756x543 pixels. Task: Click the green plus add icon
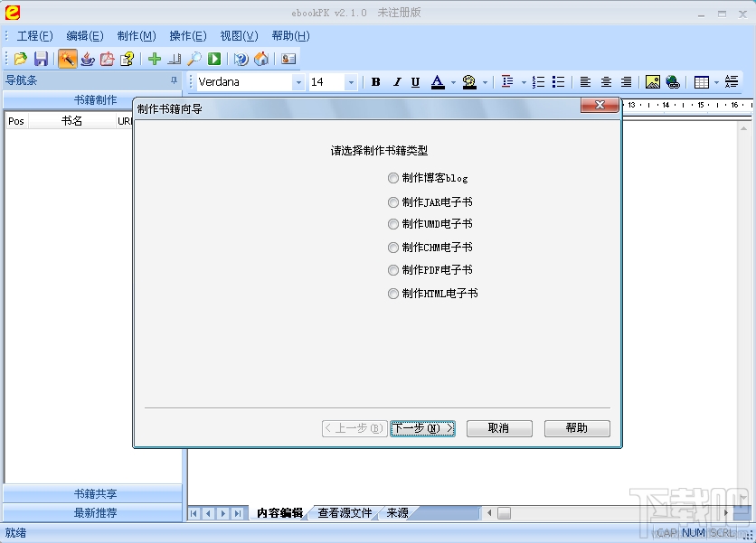[x=156, y=58]
